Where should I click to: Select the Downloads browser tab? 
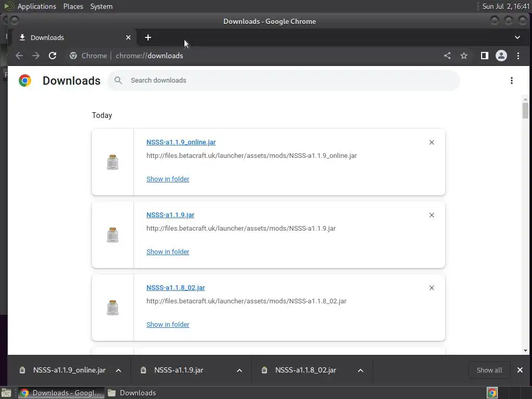click(75, 37)
